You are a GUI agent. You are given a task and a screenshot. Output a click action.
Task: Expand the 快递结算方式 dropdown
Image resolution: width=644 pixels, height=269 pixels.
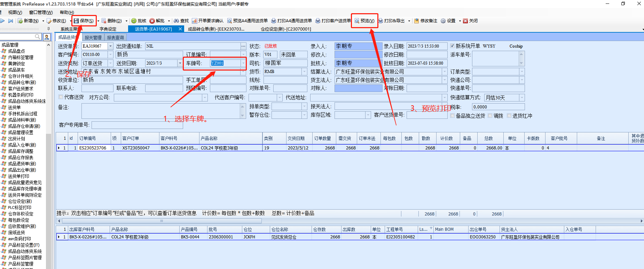pos(522,98)
